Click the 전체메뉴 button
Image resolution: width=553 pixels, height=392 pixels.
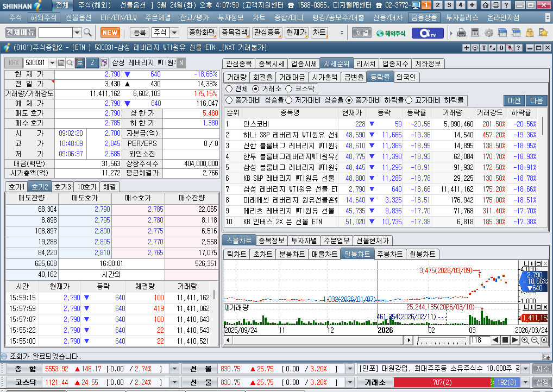click(x=21, y=33)
